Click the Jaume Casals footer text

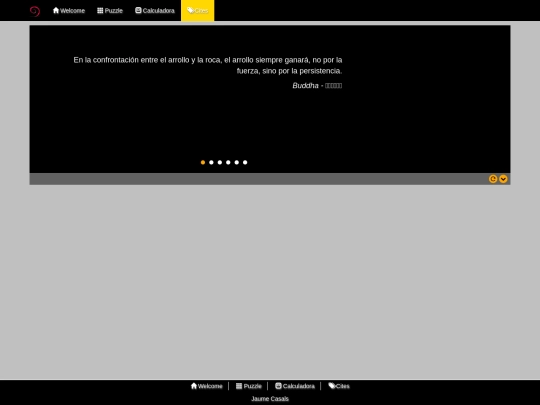pyautogui.click(x=270, y=399)
